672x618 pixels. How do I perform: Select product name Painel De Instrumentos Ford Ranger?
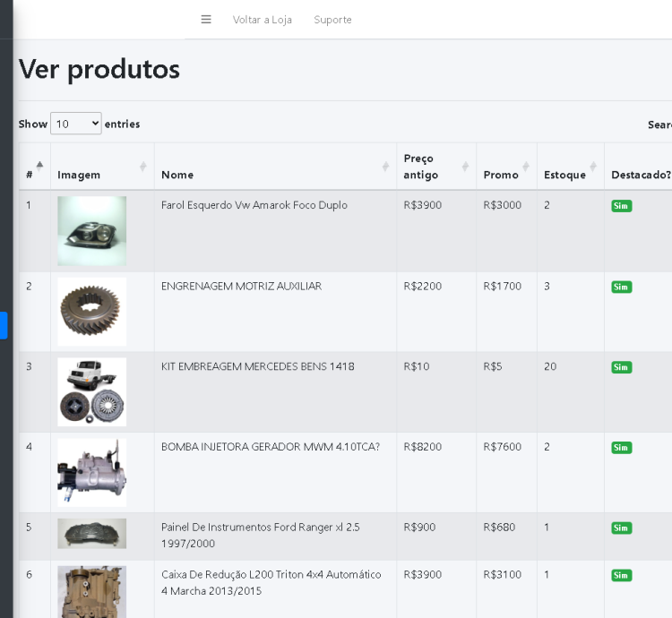[260, 535]
